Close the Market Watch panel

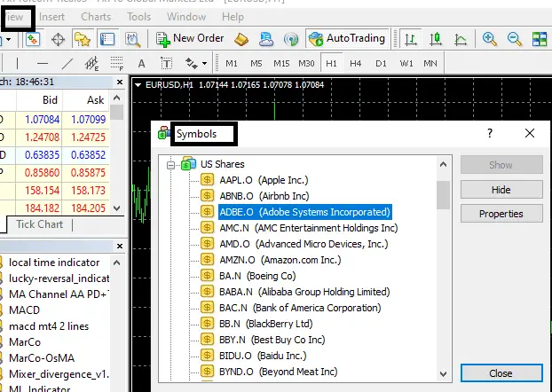click(x=120, y=82)
